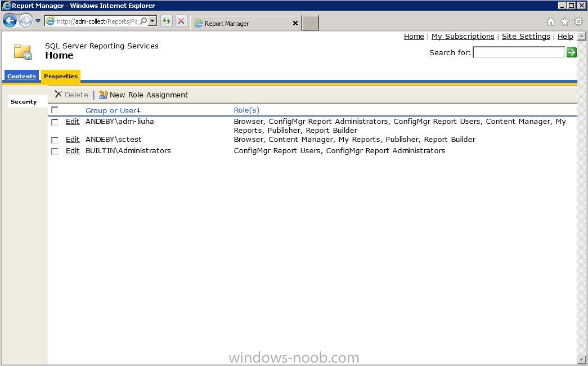The image size is (588, 366).
Task: Go forward using the browser Forward arrow
Action: click(25, 21)
